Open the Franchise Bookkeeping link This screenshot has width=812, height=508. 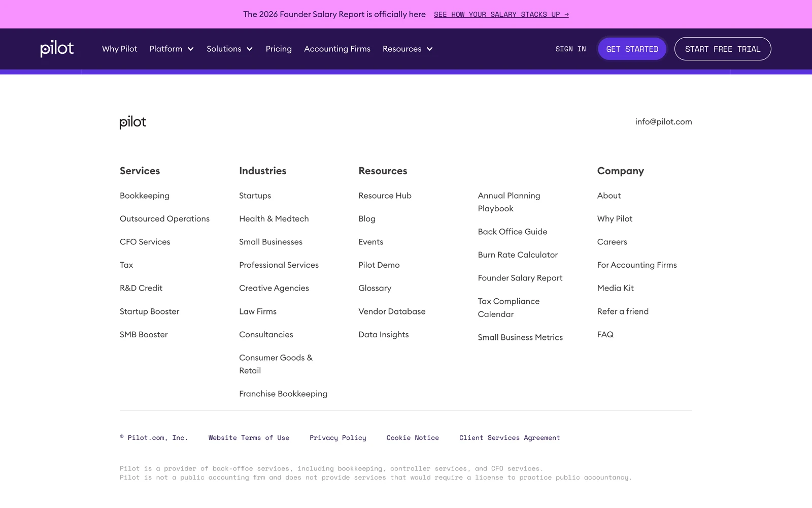(x=283, y=394)
